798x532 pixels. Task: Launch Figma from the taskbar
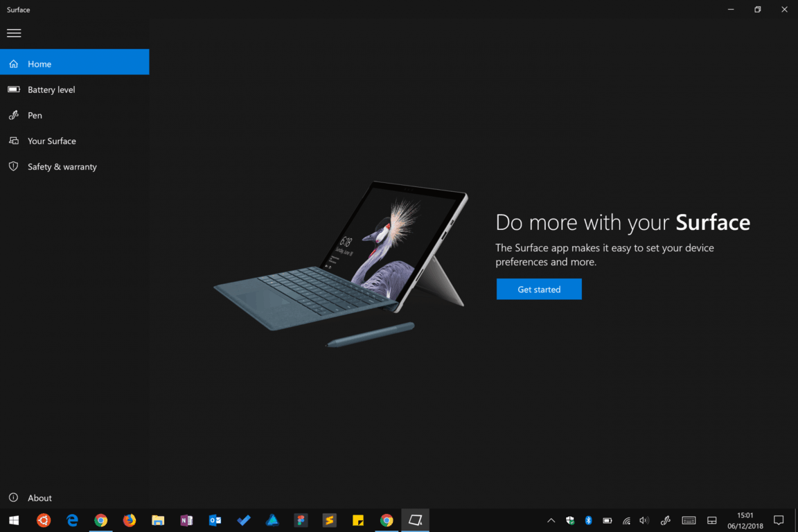(x=301, y=520)
